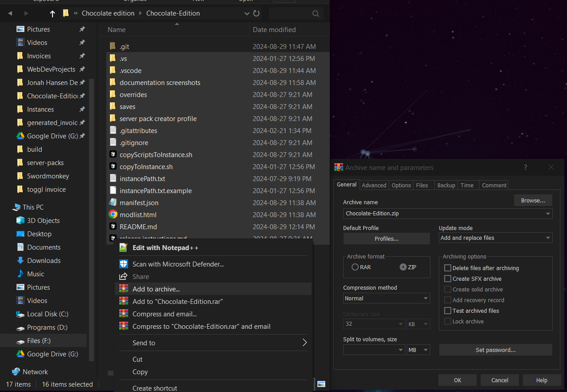The width and height of the screenshot is (567, 392).
Task: Check Create SFX archive option
Action: tap(448, 279)
